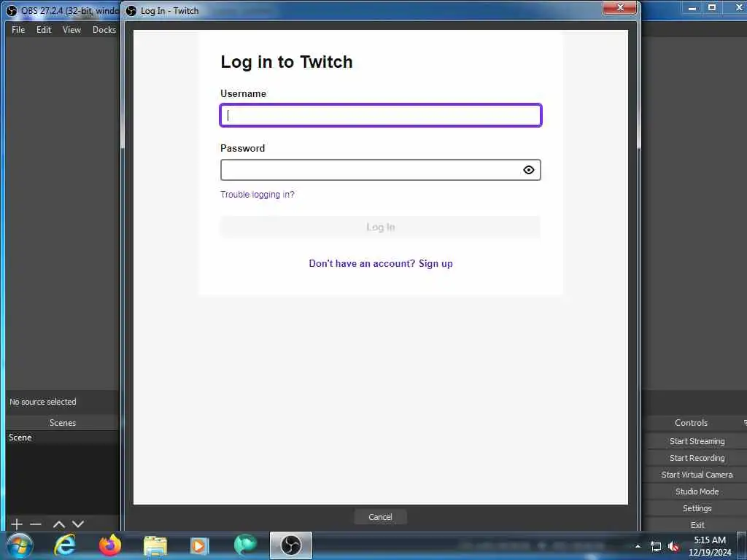Select the Scene entry in Scenes list

point(63,437)
